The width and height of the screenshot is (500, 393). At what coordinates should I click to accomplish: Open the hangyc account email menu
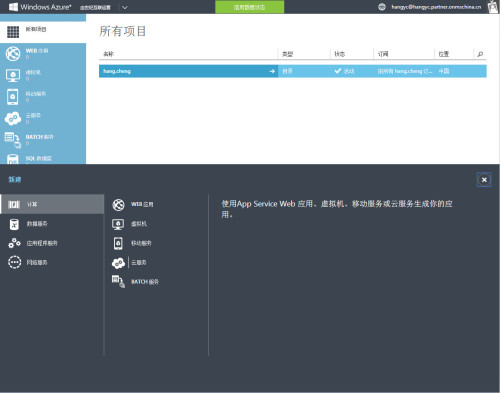tap(436, 7)
